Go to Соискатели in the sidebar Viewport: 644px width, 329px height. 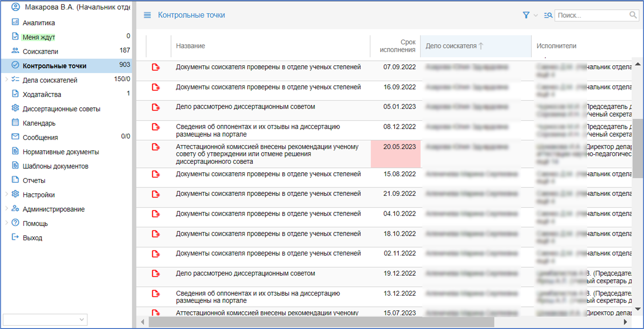point(40,52)
